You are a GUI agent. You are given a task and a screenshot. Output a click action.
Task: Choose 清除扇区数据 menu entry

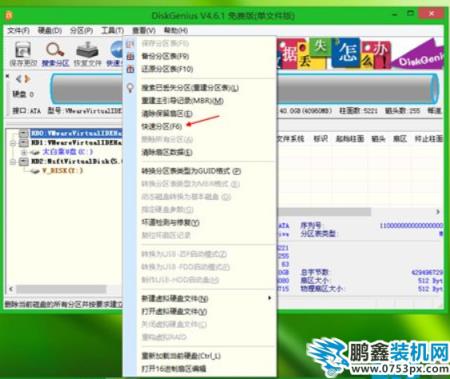pos(167,152)
